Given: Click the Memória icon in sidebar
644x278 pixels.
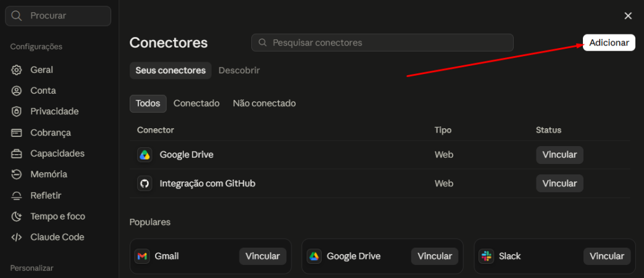Looking at the screenshot, I should click(x=17, y=174).
